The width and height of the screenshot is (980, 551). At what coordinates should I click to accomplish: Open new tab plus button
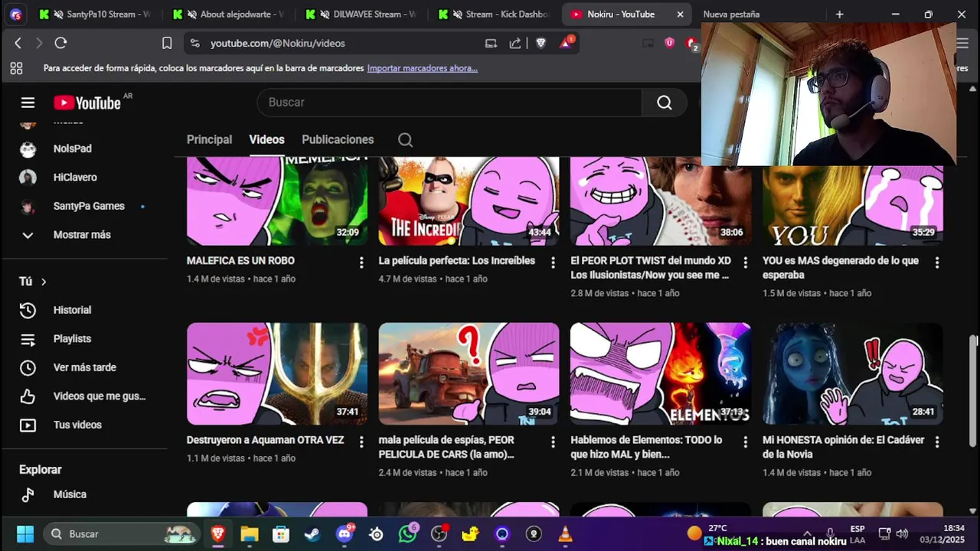[839, 14]
